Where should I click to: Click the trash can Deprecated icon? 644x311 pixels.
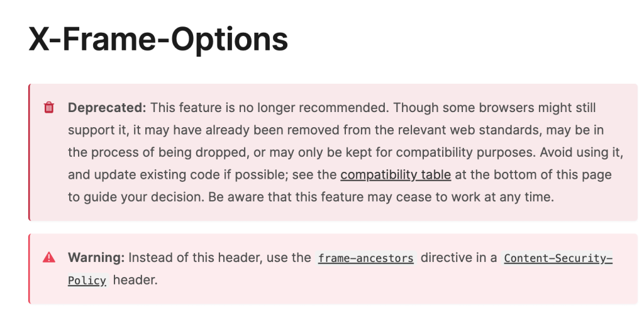click(x=49, y=108)
